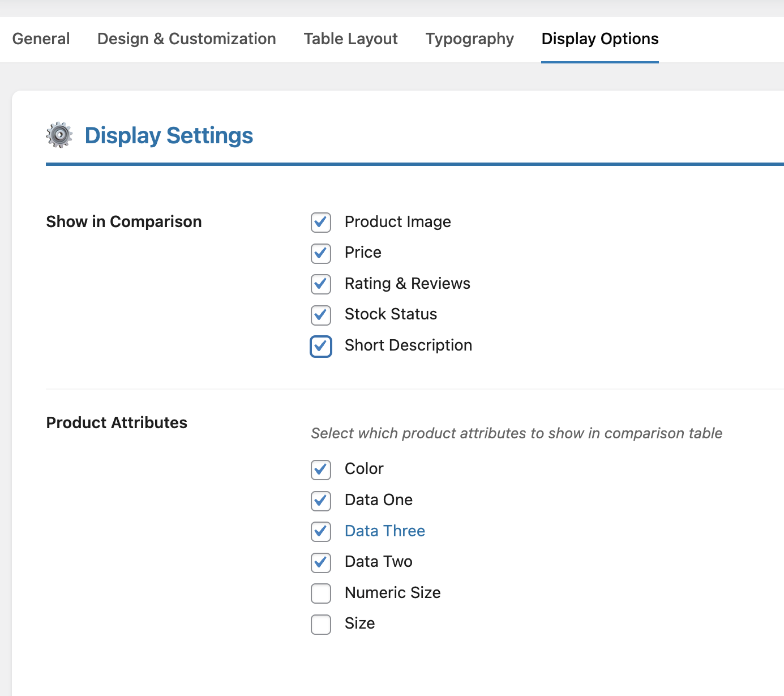Click the Display Settings heading
The height and width of the screenshot is (696, 784).
tap(169, 136)
